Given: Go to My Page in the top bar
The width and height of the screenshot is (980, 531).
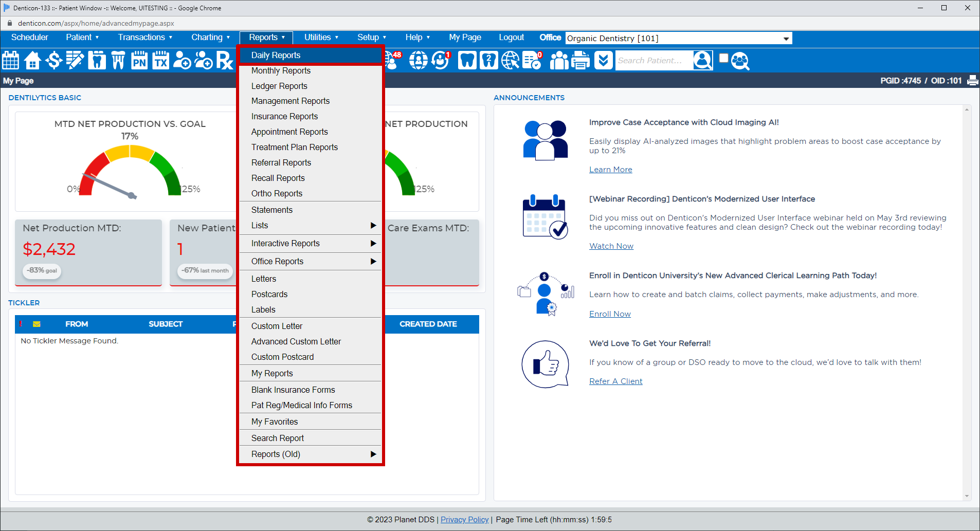Looking at the screenshot, I should (465, 37).
